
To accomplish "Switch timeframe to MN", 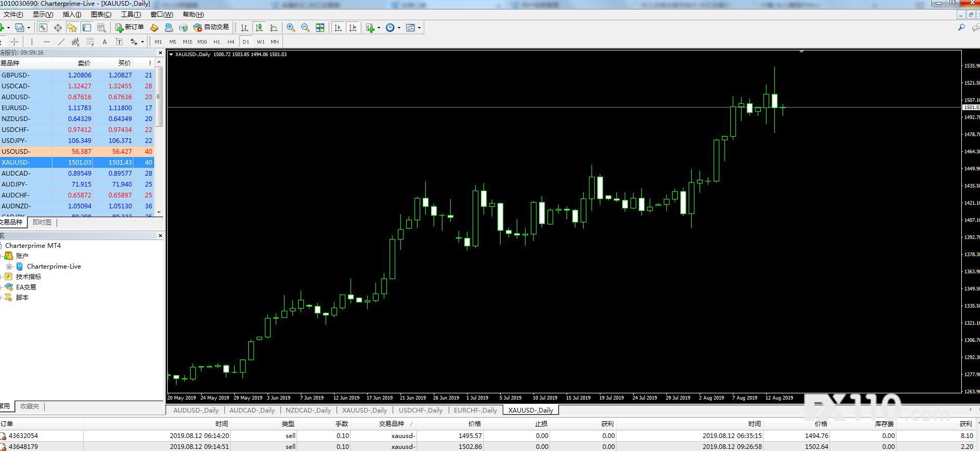I will click(275, 42).
